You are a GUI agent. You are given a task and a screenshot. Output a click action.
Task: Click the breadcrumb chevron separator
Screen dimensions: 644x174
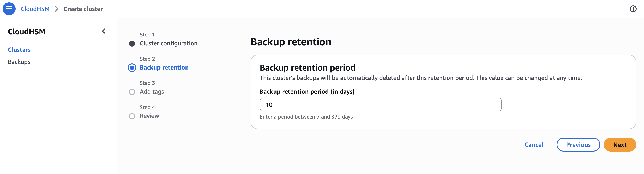pos(56,9)
